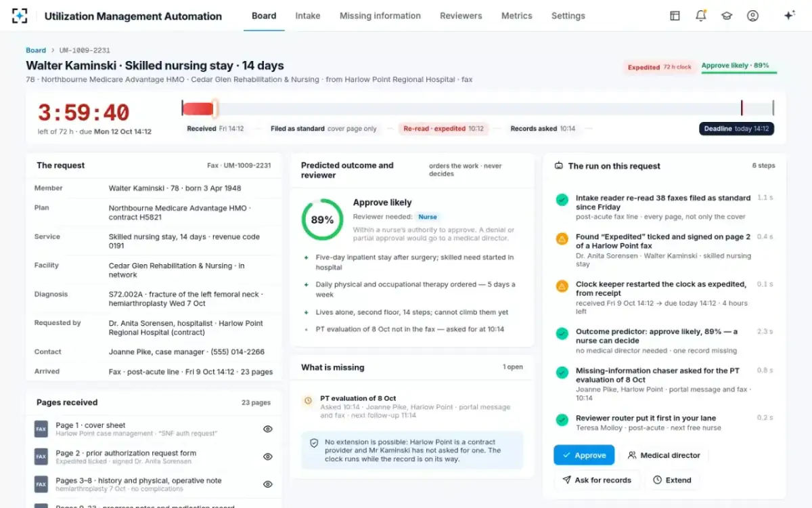Image resolution: width=812 pixels, height=508 pixels.
Task: Click the diagnosis S72.002A row
Action: click(154, 299)
